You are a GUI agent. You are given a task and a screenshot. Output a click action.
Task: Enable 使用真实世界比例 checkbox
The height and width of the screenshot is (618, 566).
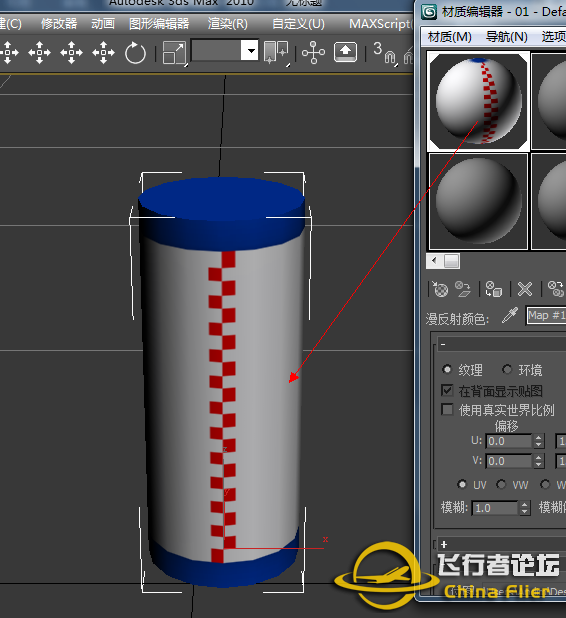pos(447,410)
